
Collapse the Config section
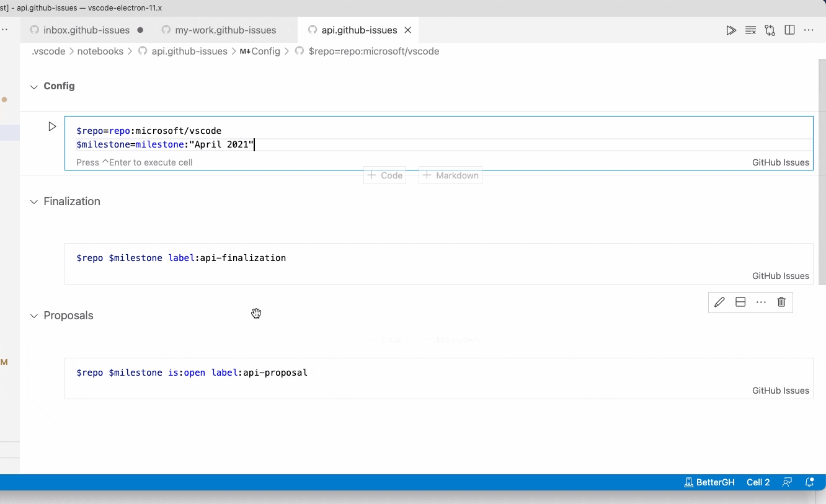(34, 87)
